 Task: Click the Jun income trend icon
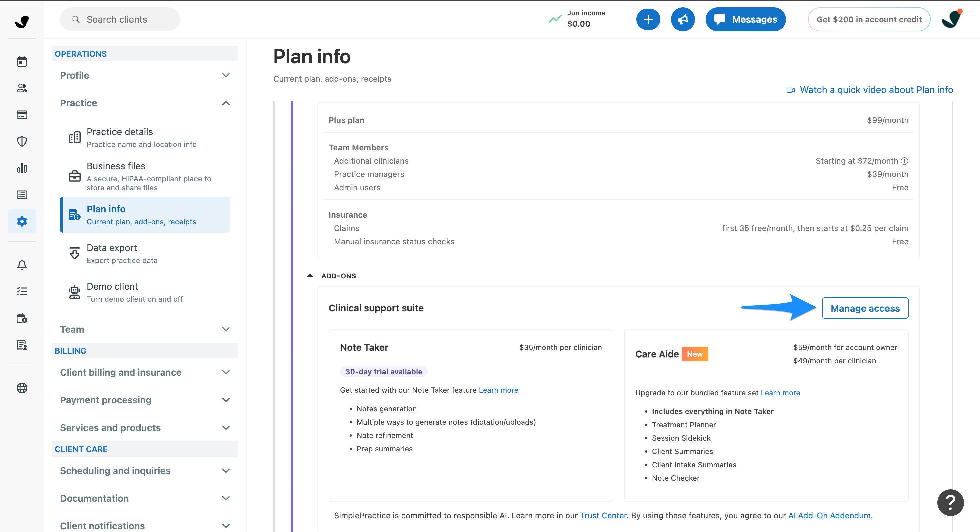point(555,19)
